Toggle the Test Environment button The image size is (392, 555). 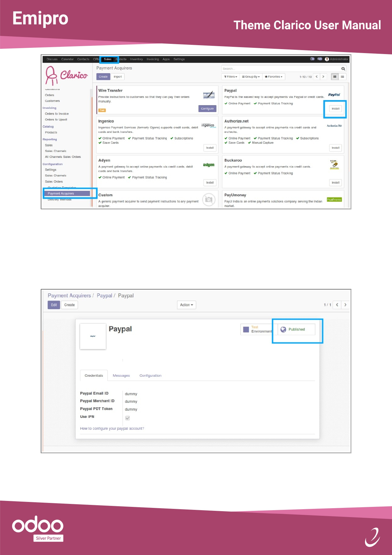click(x=259, y=329)
